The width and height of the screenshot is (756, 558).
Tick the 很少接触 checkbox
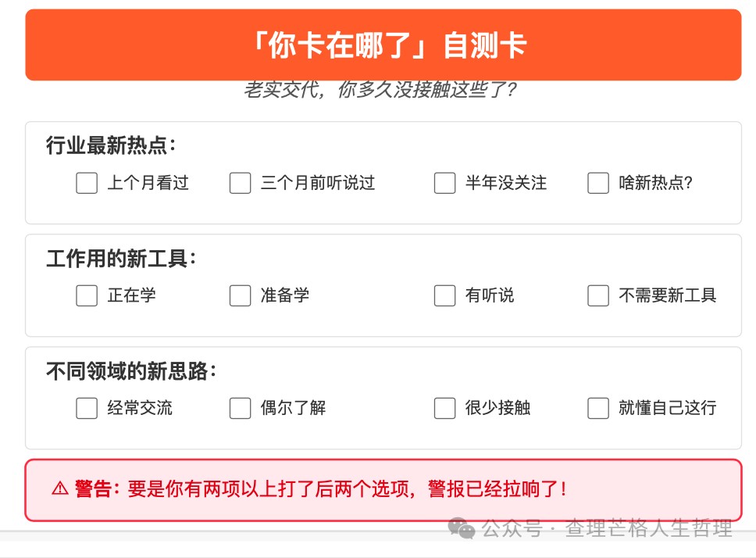[x=444, y=408]
